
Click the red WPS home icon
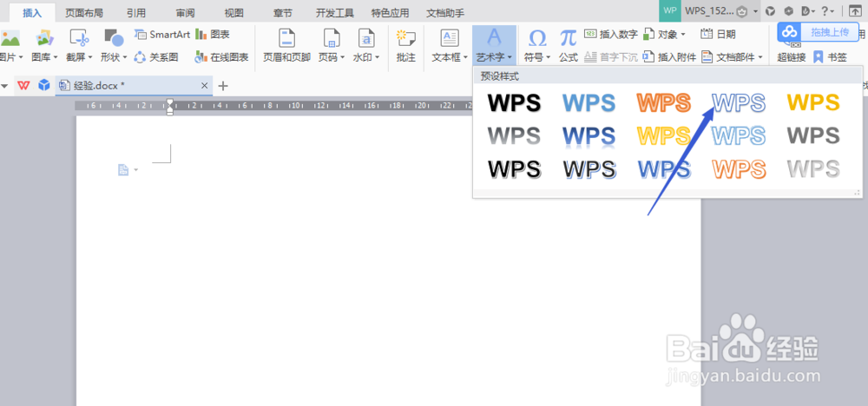click(x=23, y=85)
